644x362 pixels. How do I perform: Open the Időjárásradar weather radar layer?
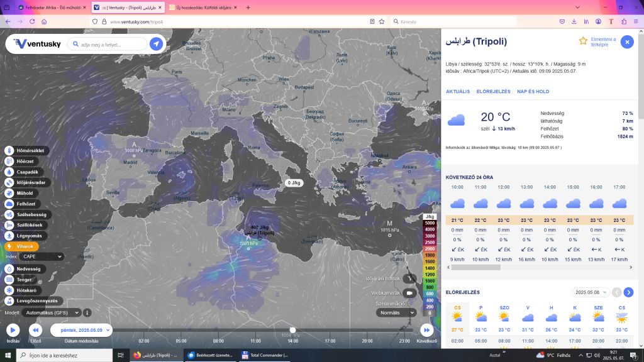pyautogui.click(x=9, y=182)
